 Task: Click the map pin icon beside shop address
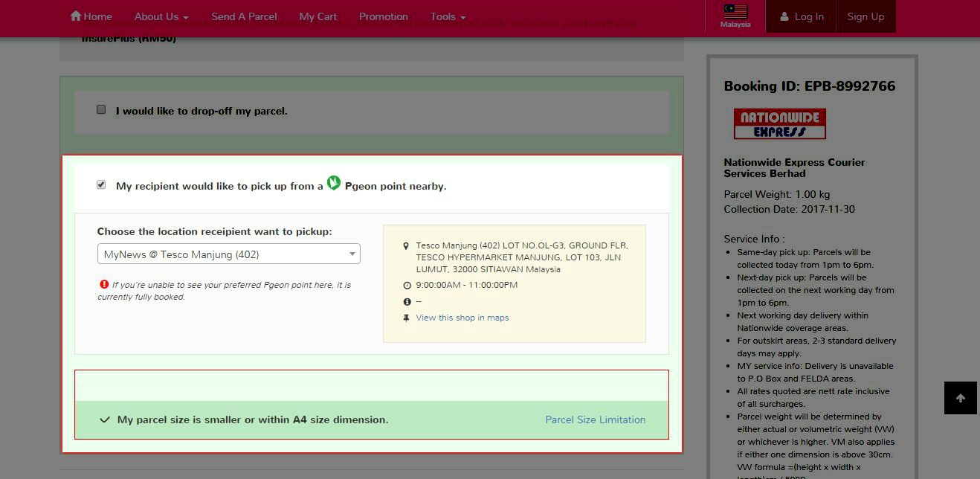tap(406, 245)
